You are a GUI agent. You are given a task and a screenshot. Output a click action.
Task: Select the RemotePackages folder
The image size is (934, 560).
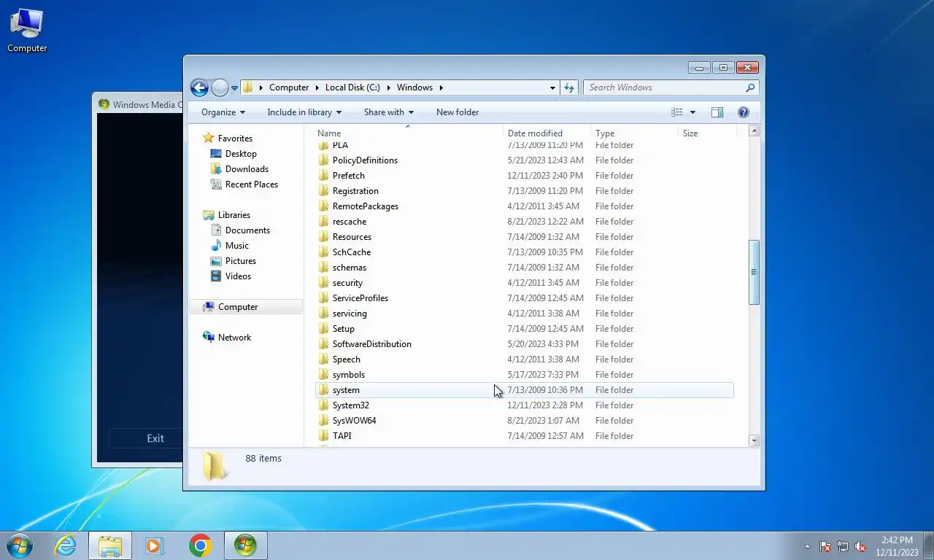(366, 206)
